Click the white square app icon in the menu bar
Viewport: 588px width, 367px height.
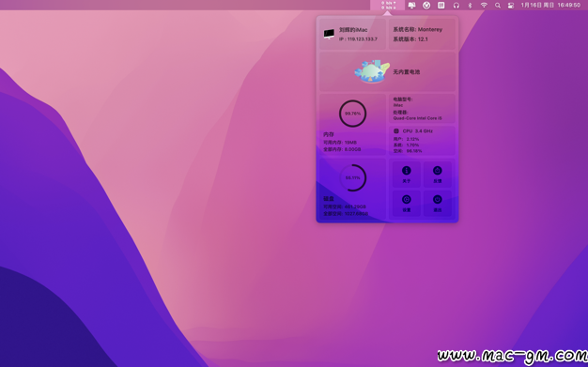tap(441, 6)
